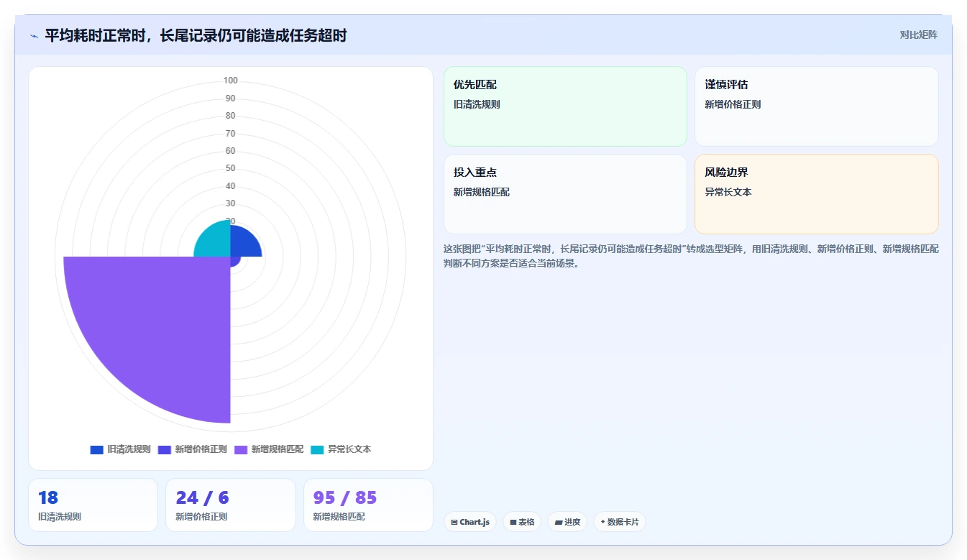Click the description paragraph starting 这张图把
This screenshot has width=967, height=560.
[x=691, y=256]
